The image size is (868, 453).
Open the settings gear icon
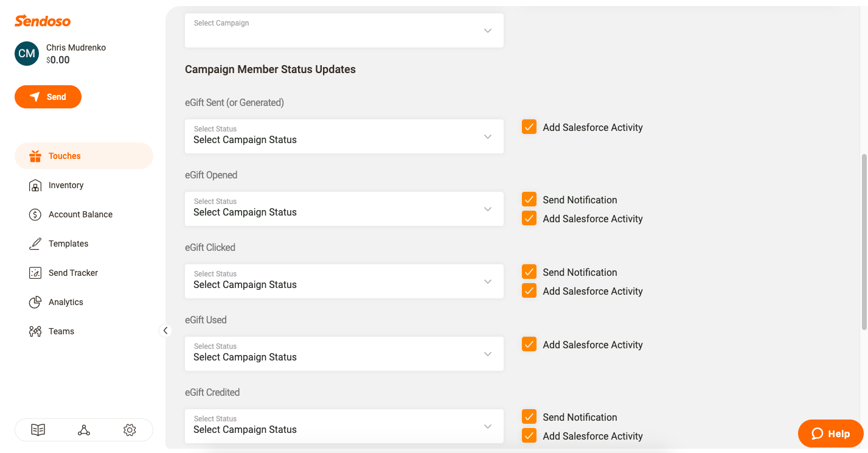point(130,430)
